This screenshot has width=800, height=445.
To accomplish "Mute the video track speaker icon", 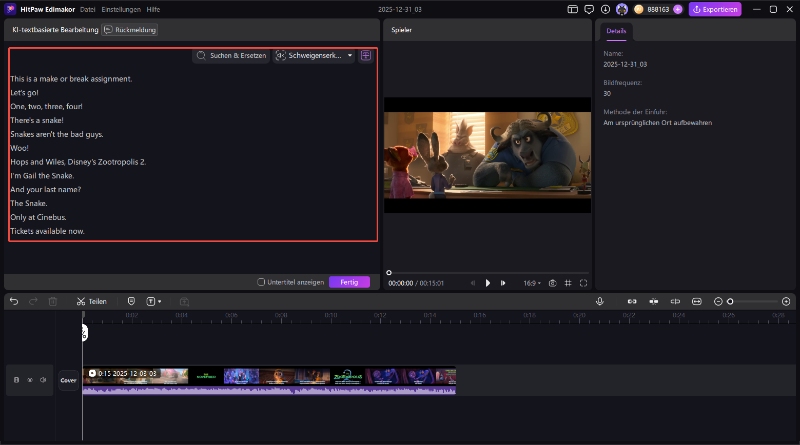I will point(43,380).
